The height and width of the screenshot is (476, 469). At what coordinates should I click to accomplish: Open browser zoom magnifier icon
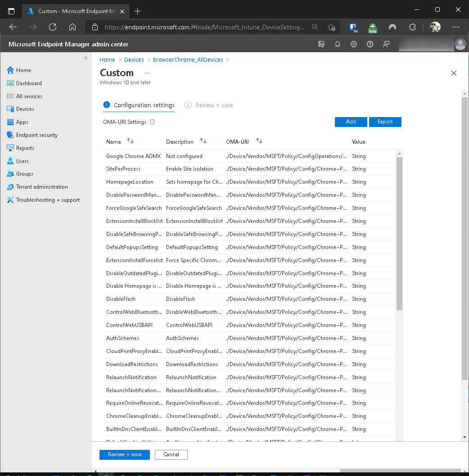[x=315, y=27]
